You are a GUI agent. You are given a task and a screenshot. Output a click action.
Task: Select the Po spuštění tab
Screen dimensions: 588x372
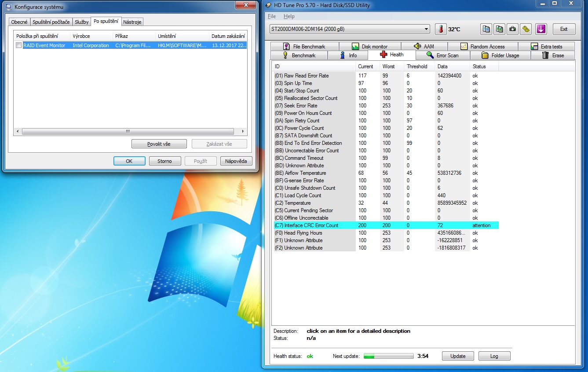106,21
